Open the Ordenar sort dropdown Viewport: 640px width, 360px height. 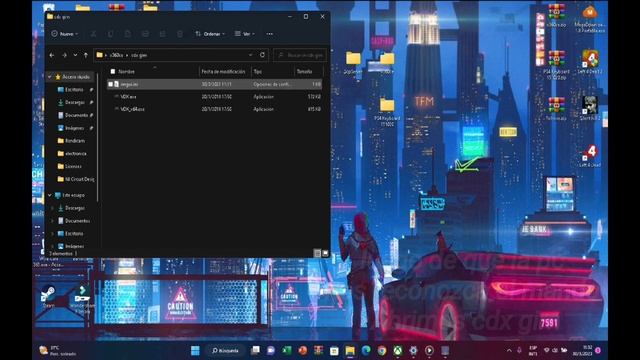pos(210,34)
